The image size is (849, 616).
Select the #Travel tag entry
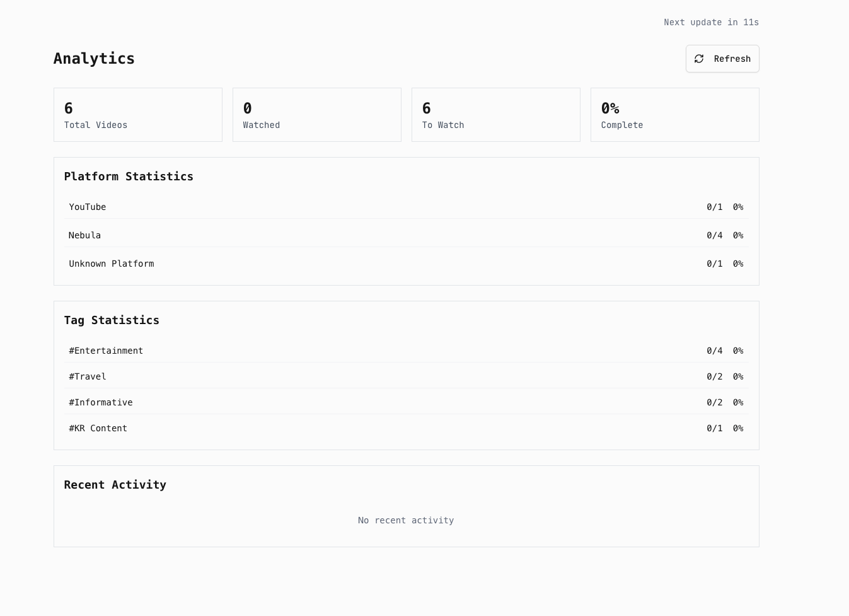pyautogui.click(x=88, y=376)
